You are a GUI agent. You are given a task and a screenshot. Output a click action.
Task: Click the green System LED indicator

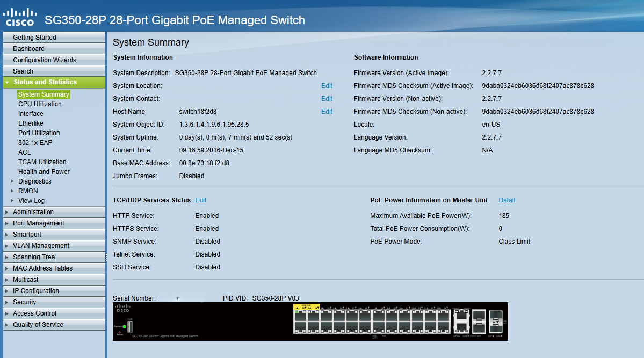(x=125, y=326)
